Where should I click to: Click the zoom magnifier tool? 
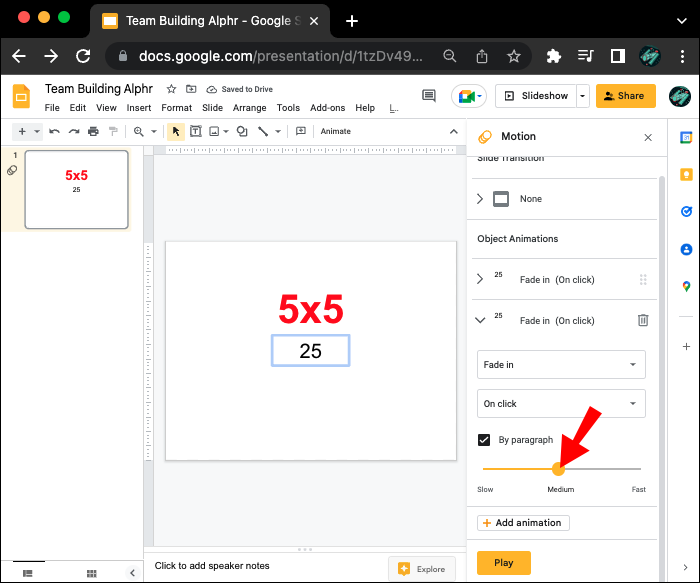pyautogui.click(x=139, y=131)
